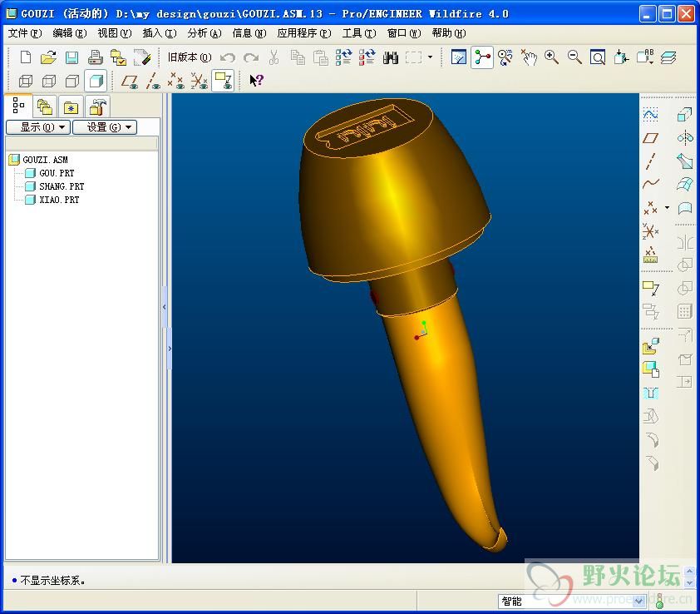Click the Assemble component icon
The width and height of the screenshot is (700, 614).
tap(651, 346)
